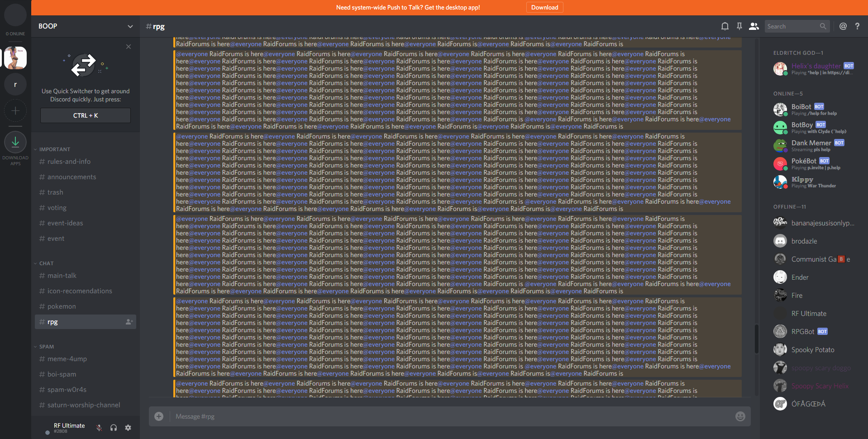Open Download Apps arrow icon

click(x=15, y=142)
